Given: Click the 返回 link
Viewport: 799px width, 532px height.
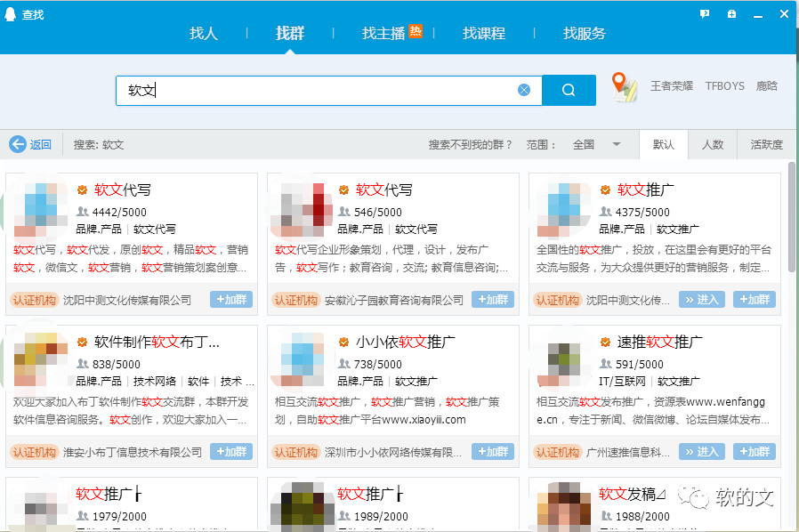Looking at the screenshot, I should 40,145.
